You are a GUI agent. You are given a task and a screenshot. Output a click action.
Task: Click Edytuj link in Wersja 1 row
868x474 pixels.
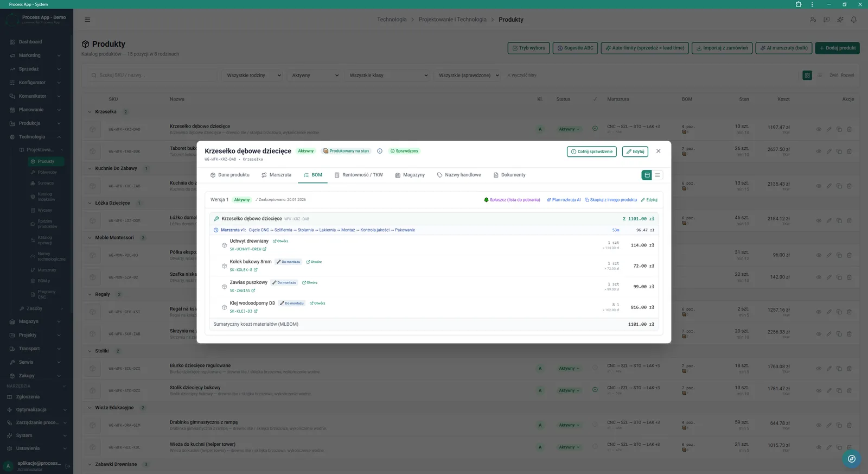[x=649, y=200]
